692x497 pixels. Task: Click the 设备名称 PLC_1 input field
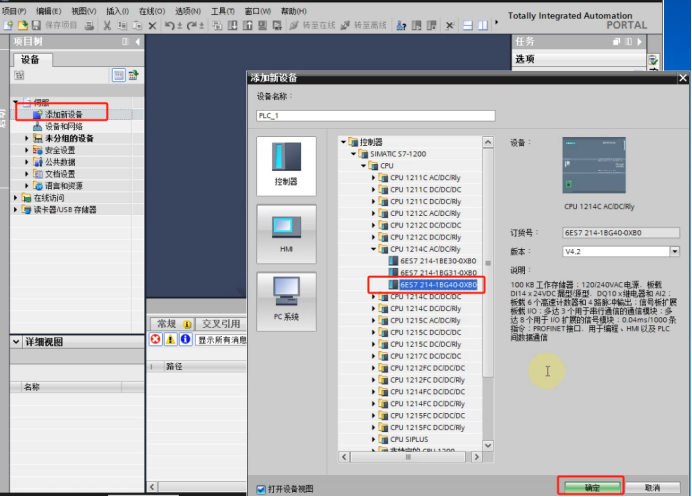pyautogui.click(x=376, y=116)
